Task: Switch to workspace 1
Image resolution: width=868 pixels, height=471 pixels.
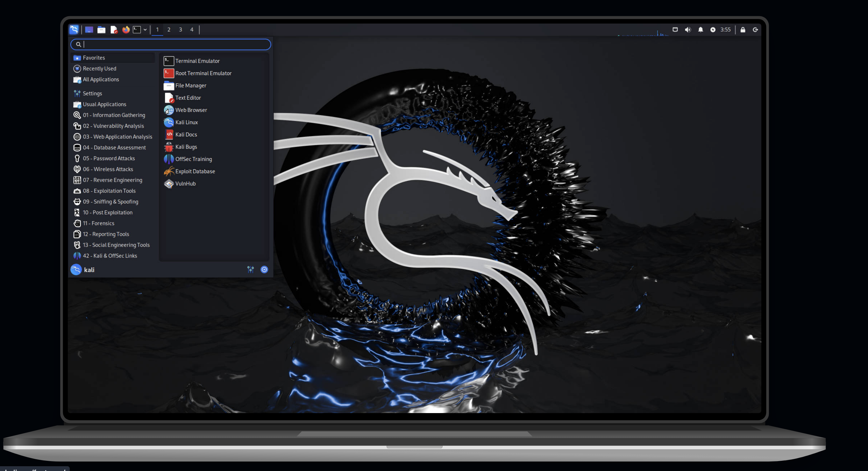Action: coord(157,30)
